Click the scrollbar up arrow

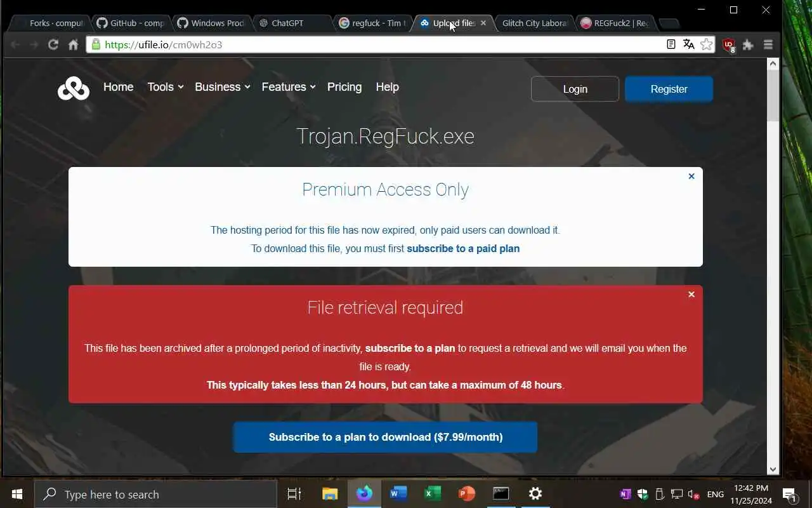tap(773, 63)
